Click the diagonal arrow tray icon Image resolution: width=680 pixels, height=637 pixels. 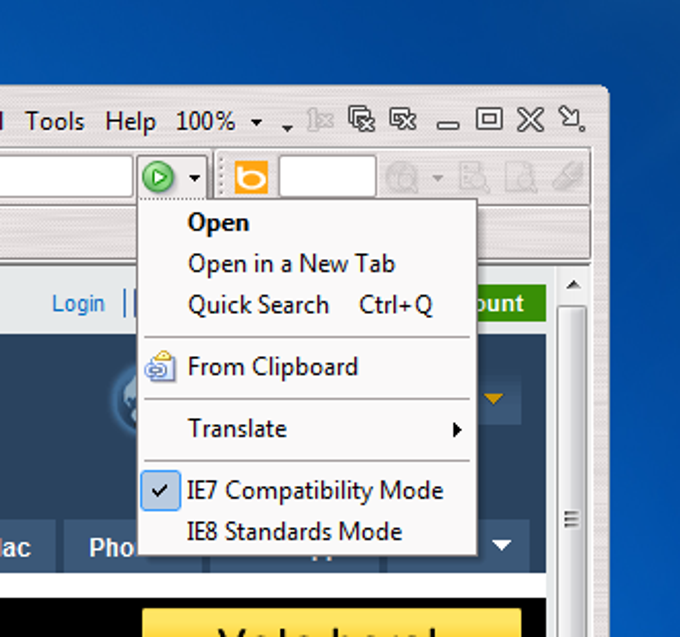tap(572, 118)
